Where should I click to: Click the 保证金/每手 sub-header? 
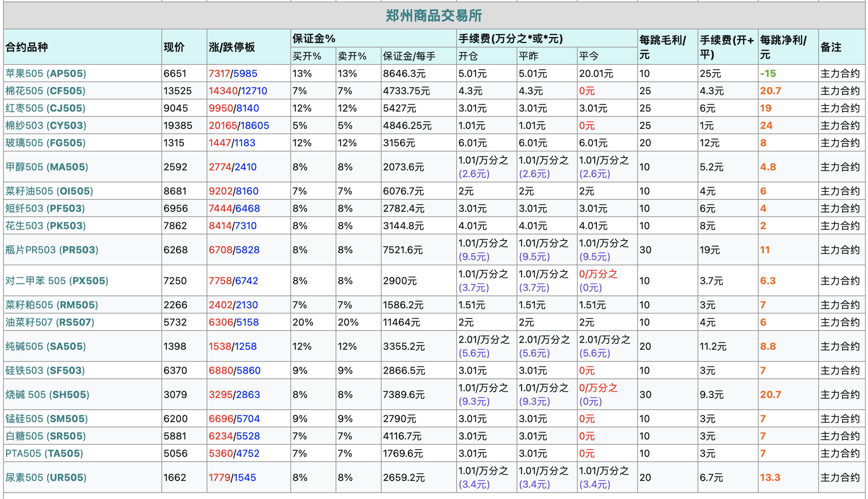pyautogui.click(x=409, y=56)
